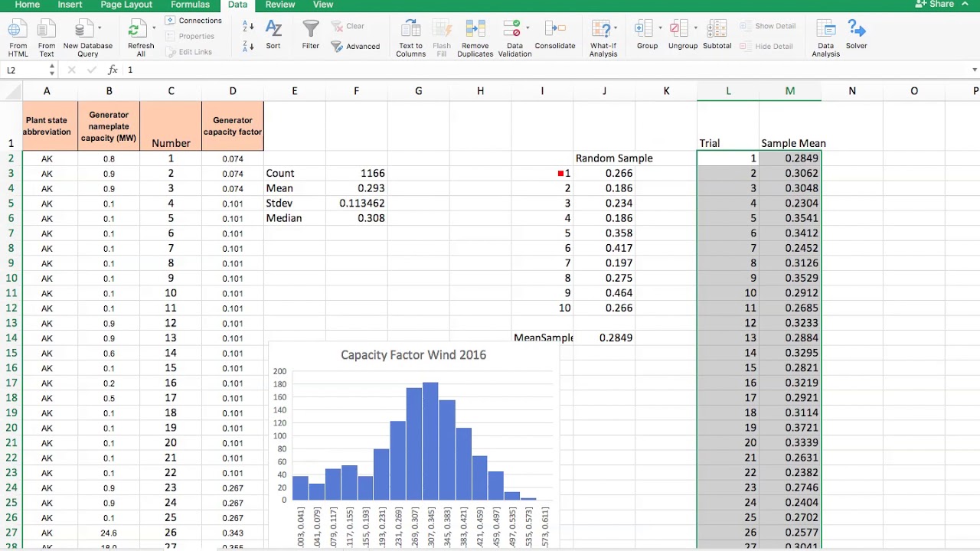Viewport: 980px width, 551px height.
Task: Click the Name Box showing L2
Action: coord(23,70)
